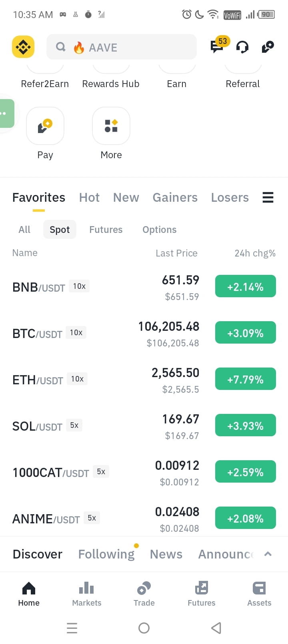288x644 pixels.
Task: Go to Markets in bottom navigation
Action: point(86,594)
